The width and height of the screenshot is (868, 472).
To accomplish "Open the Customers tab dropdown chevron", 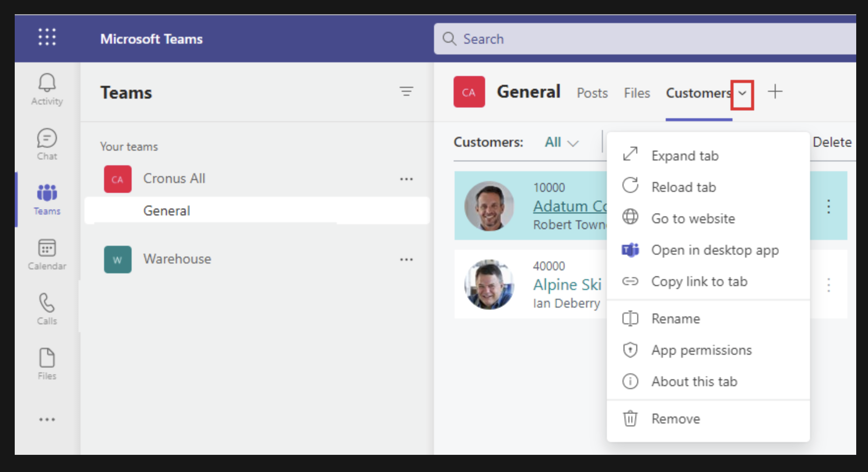I will 742,93.
